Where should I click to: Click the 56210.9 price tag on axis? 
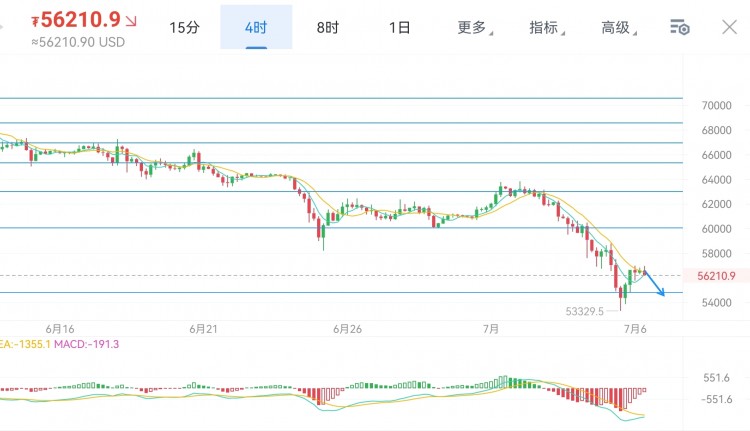(x=716, y=276)
